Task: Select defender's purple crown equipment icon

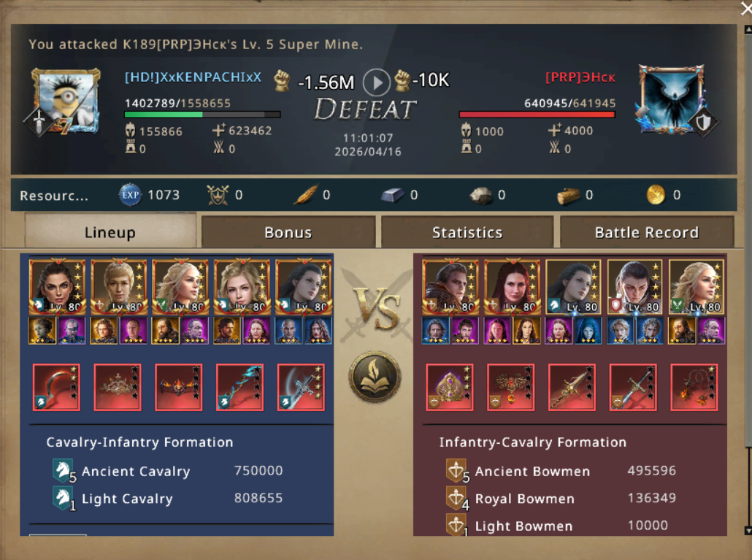Action: pyautogui.click(x=450, y=388)
